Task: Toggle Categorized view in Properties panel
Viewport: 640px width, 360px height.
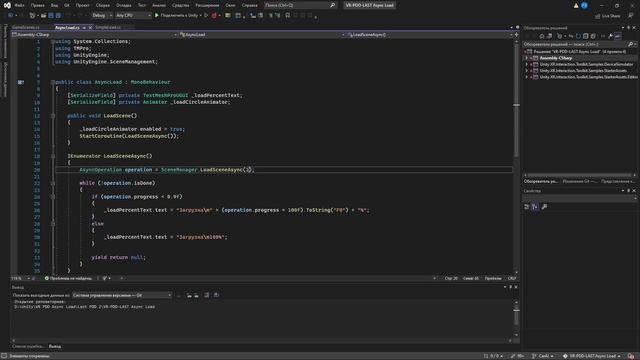Action: (527, 207)
